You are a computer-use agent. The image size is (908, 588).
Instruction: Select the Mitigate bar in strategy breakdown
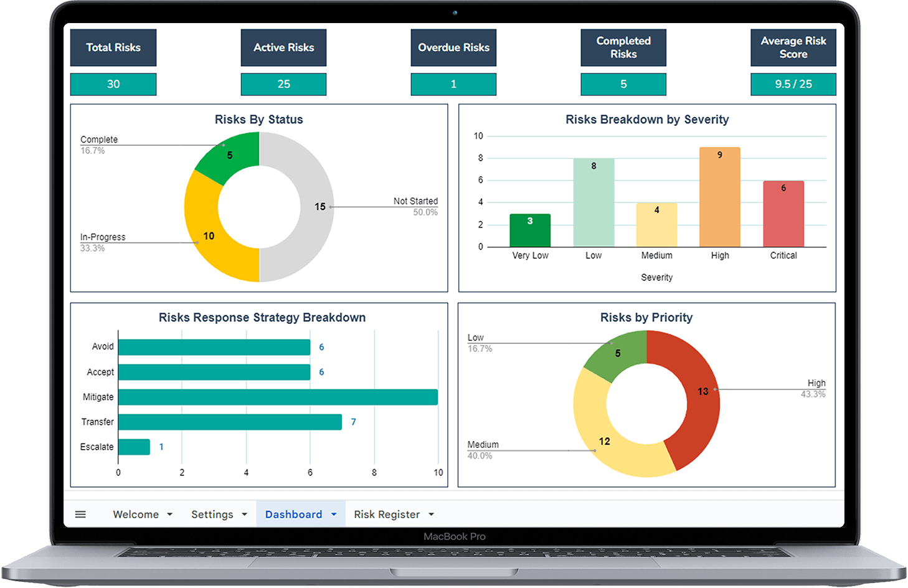[278, 397]
